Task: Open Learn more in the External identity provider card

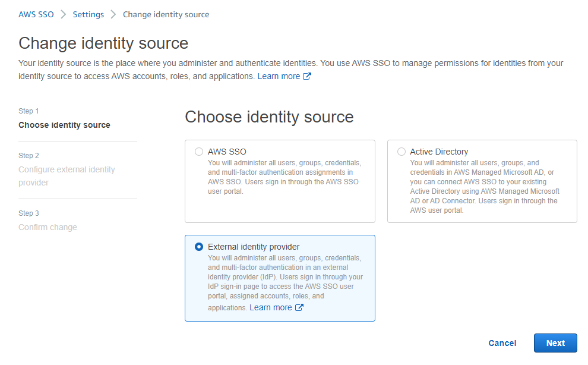Action: [x=271, y=307]
